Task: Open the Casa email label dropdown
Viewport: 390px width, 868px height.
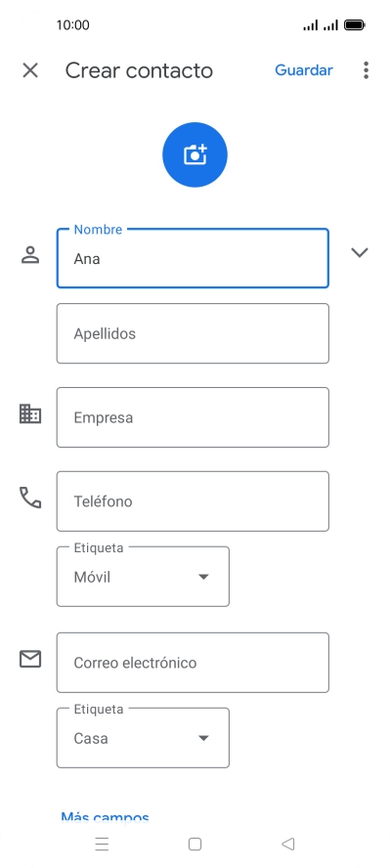Action: point(143,738)
